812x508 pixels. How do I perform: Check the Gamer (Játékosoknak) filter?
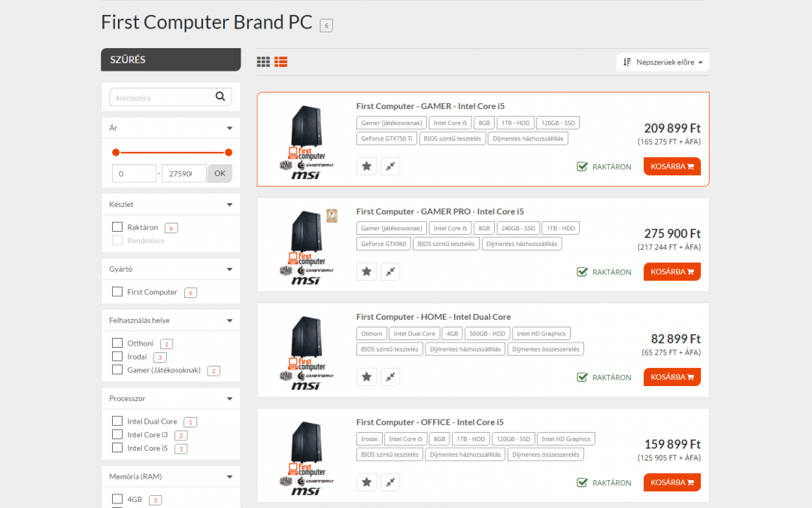pyautogui.click(x=117, y=370)
